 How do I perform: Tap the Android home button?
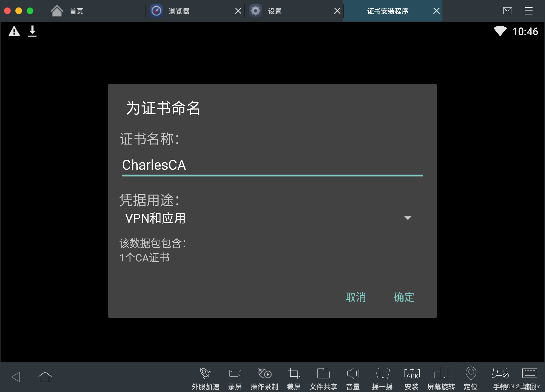tap(45, 377)
